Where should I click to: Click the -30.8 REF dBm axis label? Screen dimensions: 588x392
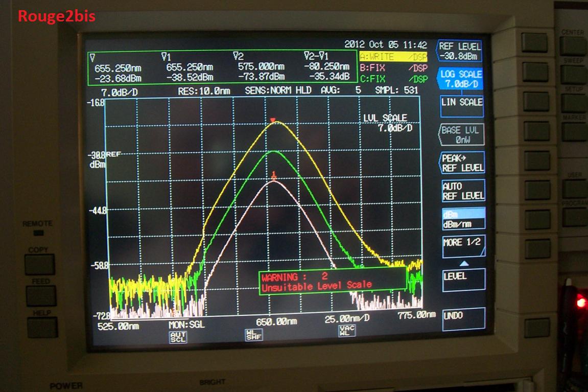[104, 159]
